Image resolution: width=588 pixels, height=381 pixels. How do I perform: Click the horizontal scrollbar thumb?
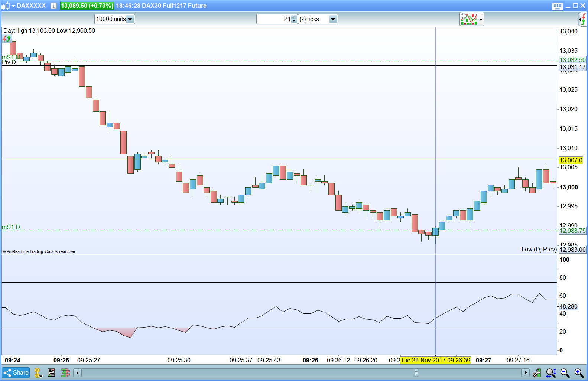coord(416,373)
